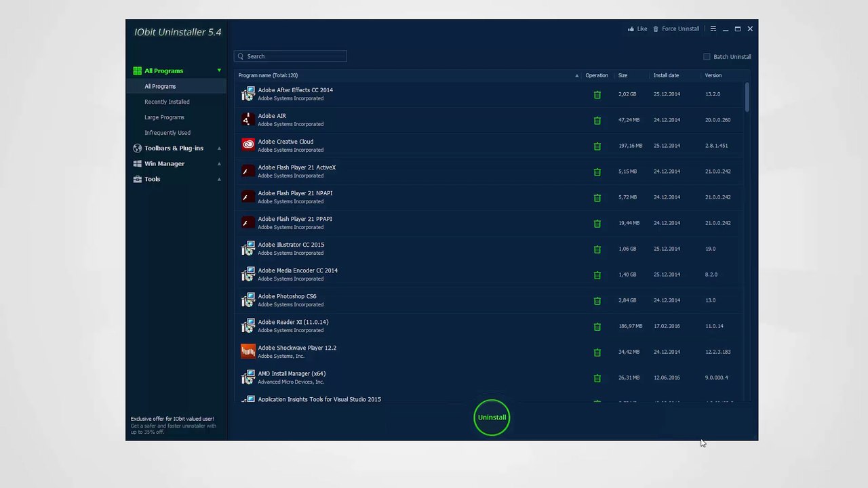Screen dimensions: 868x488
Task: Expand the Win Manager section arrow
Action: coord(219,163)
